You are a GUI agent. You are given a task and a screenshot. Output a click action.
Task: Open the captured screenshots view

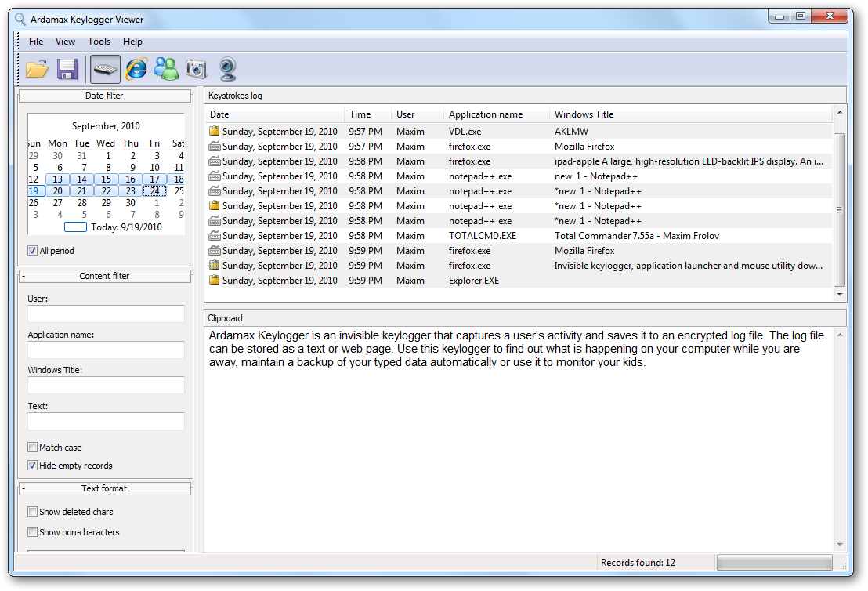[x=196, y=69]
